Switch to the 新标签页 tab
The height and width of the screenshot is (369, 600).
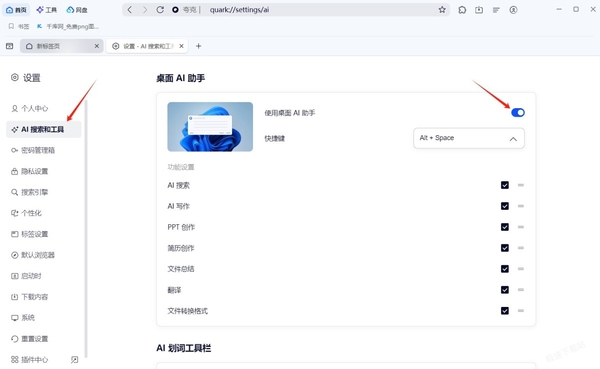click(61, 46)
